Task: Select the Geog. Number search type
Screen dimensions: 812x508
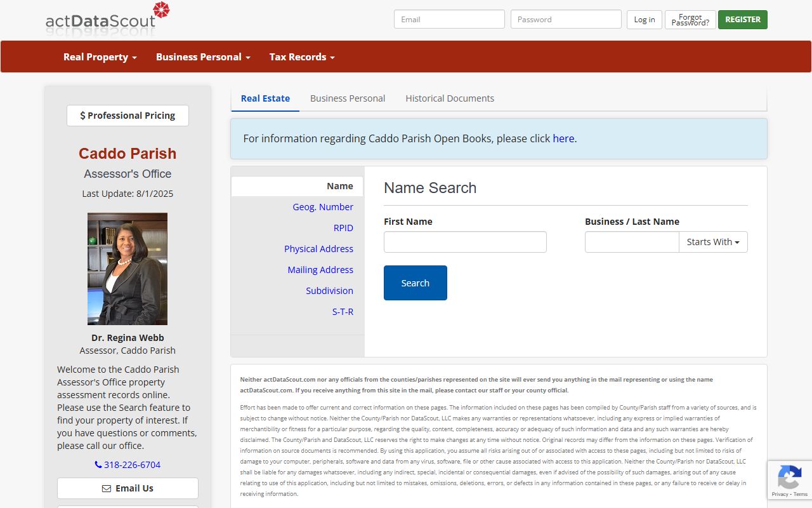Action: (322, 207)
